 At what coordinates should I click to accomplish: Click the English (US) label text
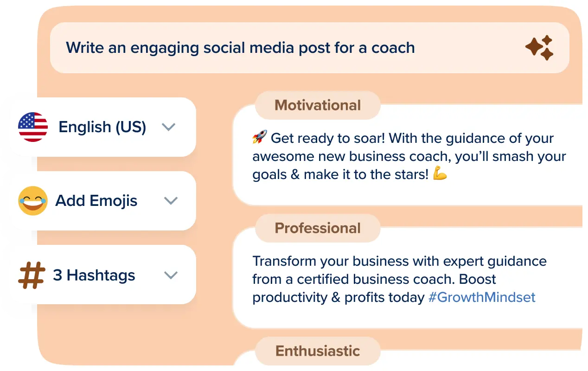pos(102,127)
